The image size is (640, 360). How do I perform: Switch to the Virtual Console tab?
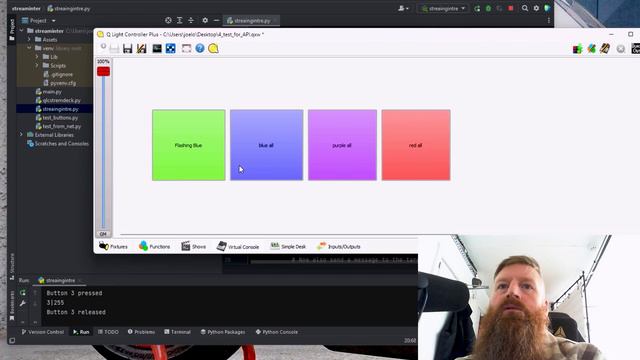click(238, 247)
